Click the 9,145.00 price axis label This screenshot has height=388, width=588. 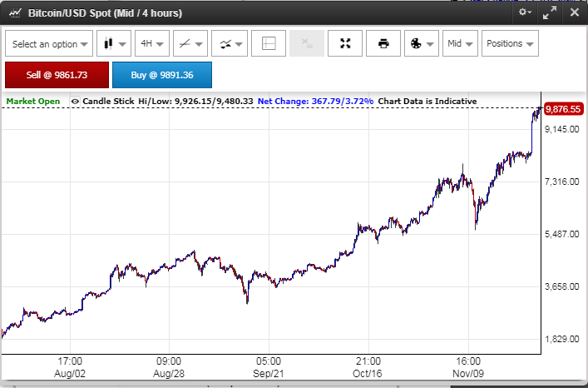(x=561, y=129)
